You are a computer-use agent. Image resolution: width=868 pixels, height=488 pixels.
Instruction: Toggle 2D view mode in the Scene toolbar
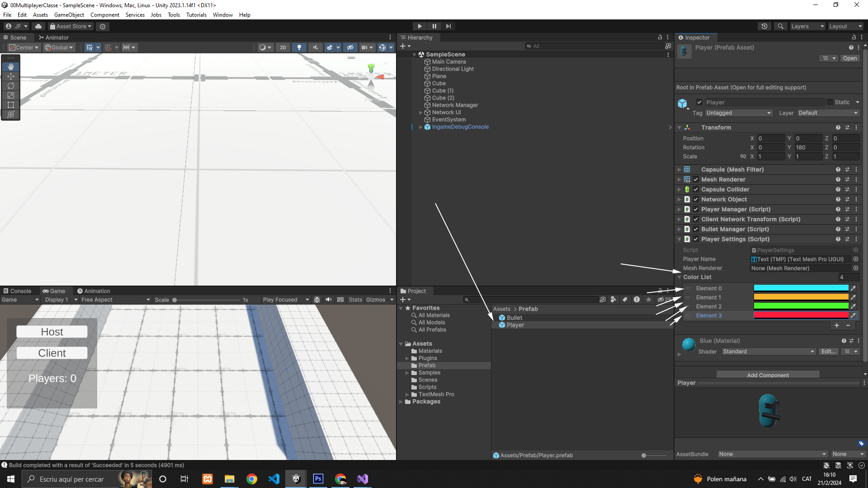tap(283, 47)
